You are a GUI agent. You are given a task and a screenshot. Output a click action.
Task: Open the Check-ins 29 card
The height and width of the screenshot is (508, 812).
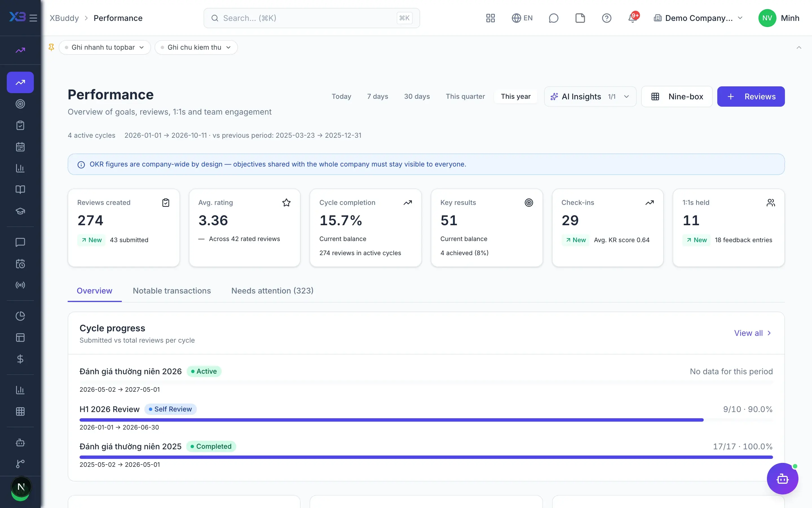click(x=607, y=228)
